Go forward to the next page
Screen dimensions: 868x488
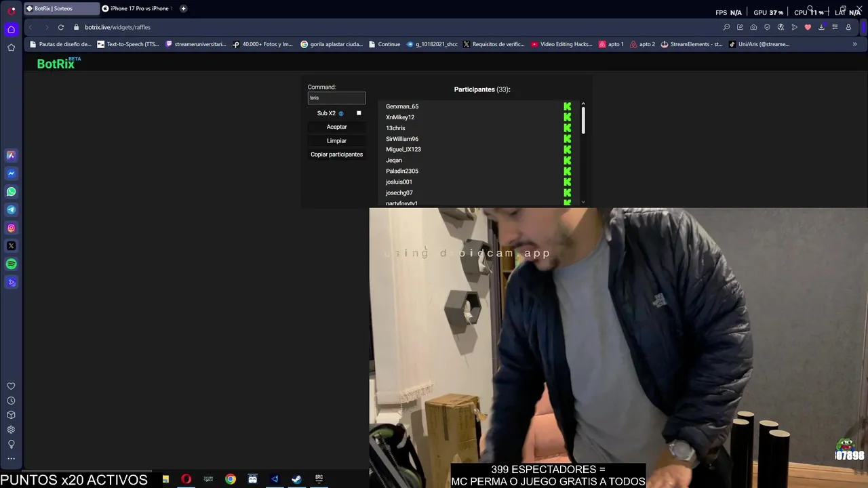pos(46,27)
